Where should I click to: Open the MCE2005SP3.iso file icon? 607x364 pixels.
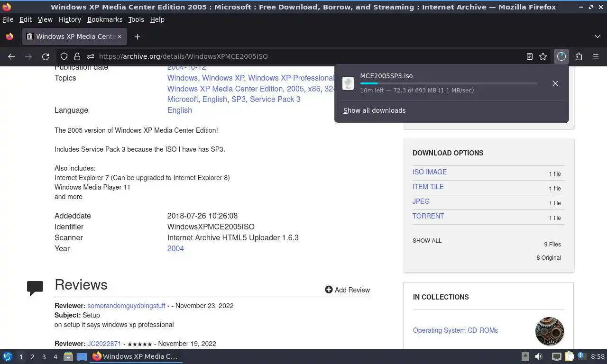[x=348, y=83]
